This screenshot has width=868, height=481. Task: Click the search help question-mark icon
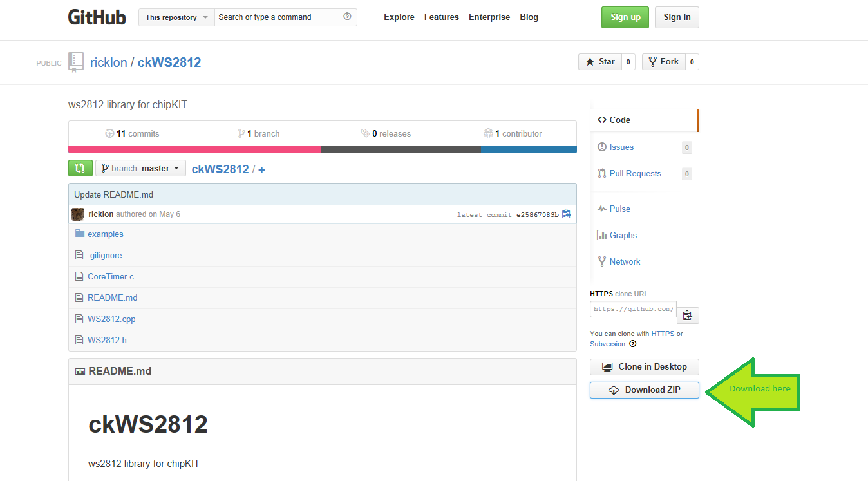[348, 17]
